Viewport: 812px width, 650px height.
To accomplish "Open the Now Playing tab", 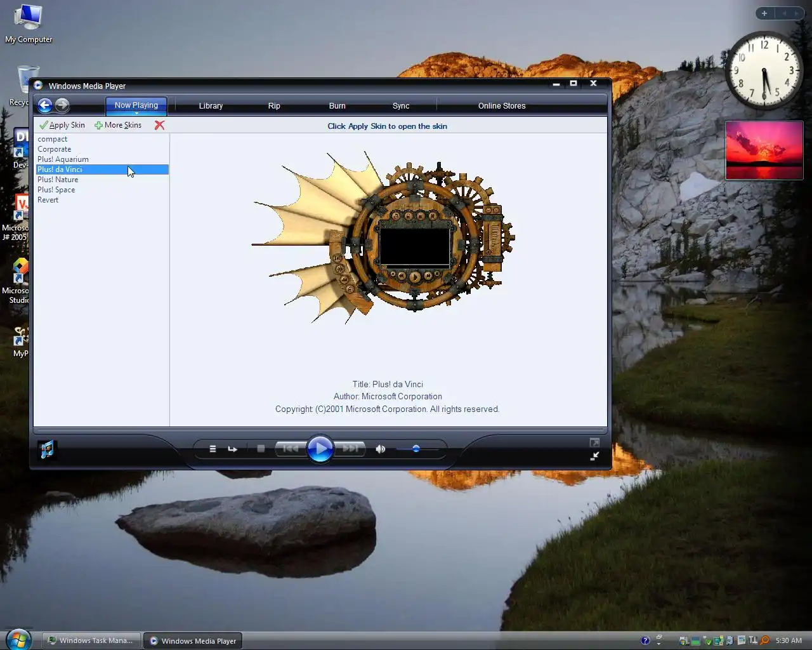I will coord(136,105).
